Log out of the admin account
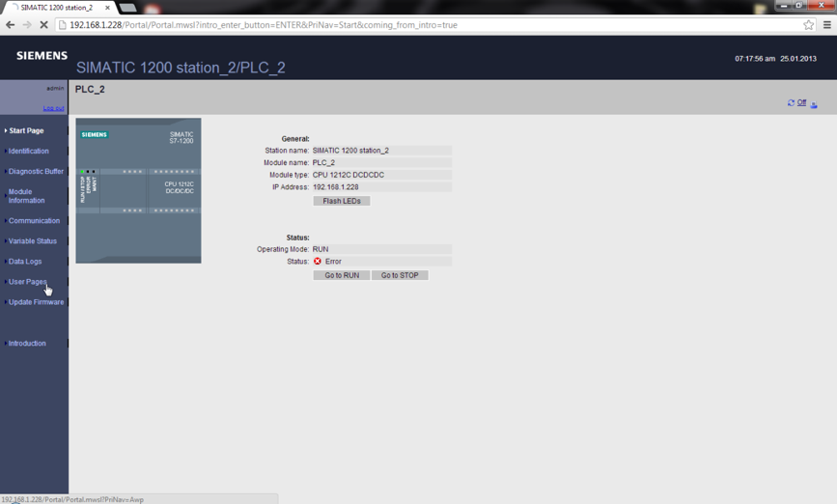Image resolution: width=837 pixels, height=504 pixels. point(53,108)
